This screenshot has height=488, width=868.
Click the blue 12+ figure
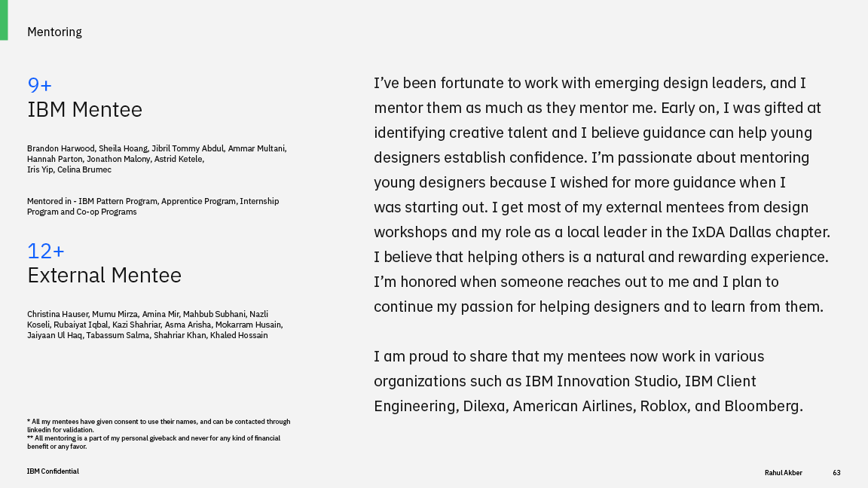(46, 252)
